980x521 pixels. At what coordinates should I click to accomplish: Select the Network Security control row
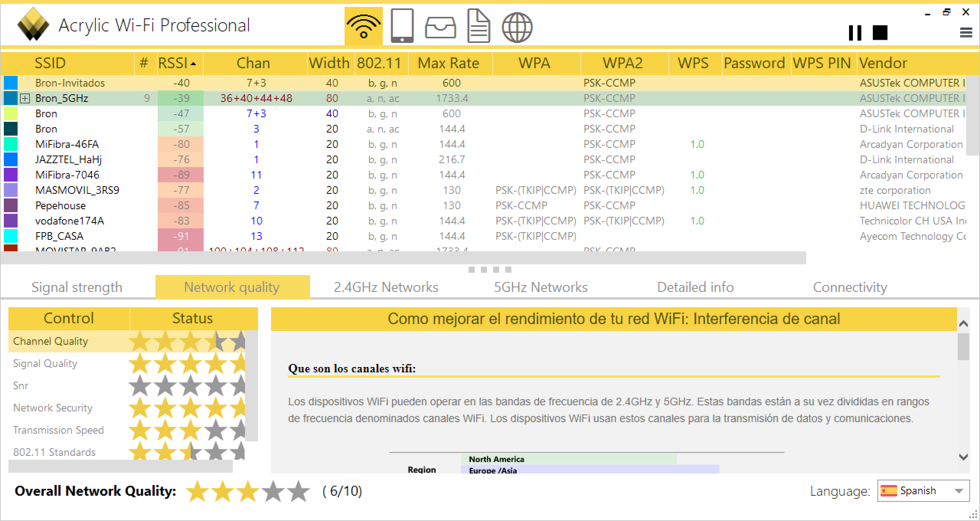[x=53, y=408]
